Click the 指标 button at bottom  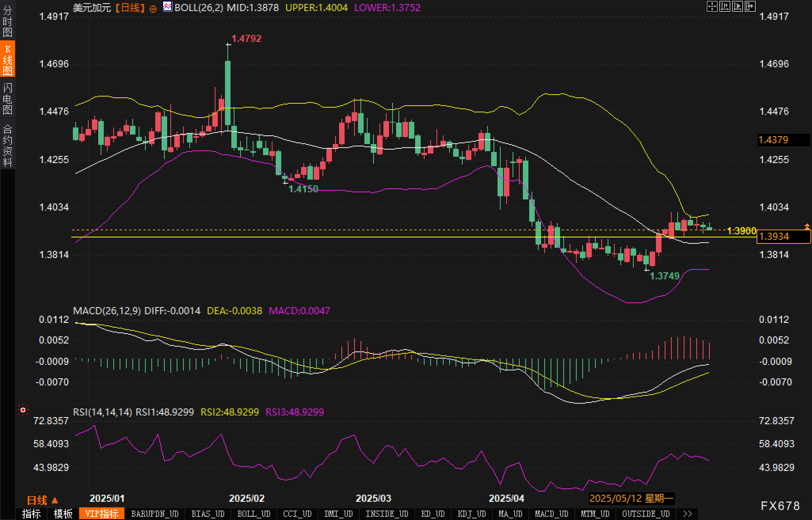pos(31,514)
